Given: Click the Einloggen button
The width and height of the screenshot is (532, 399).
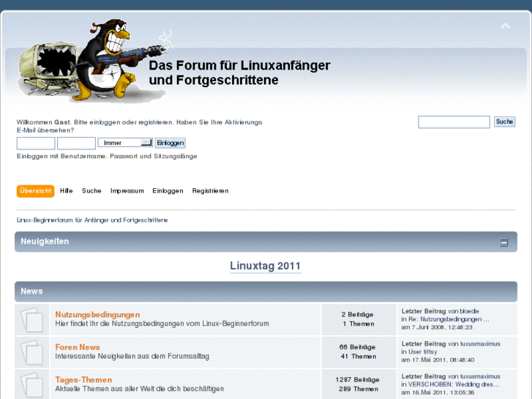Looking at the screenshot, I should point(171,143).
